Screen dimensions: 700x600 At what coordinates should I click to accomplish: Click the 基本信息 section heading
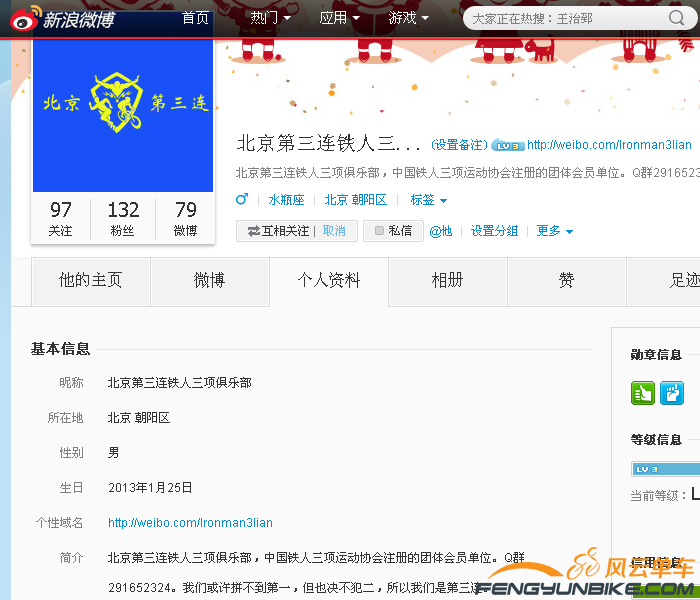pos(60,349)
